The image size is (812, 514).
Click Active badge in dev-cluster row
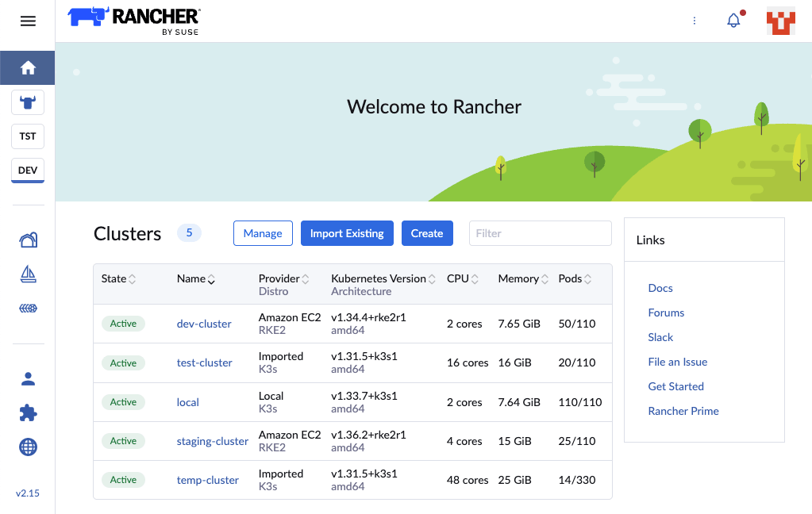point(123,324)
